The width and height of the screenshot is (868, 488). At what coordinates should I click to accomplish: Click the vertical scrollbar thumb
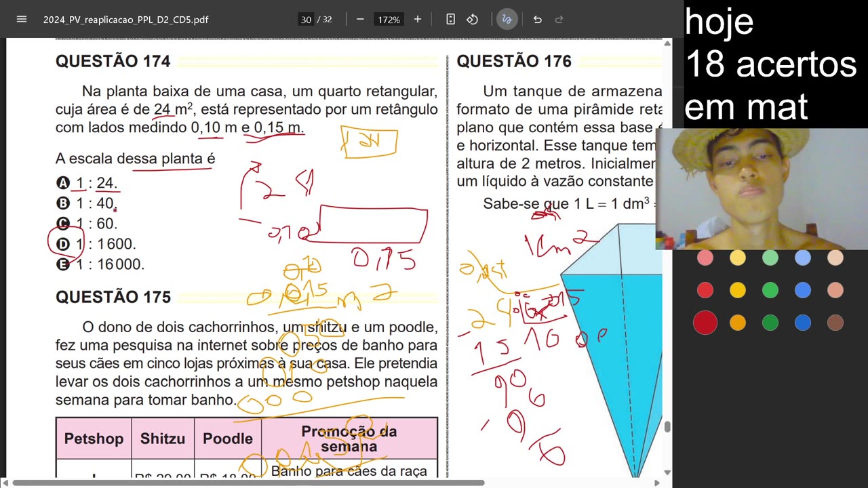coord(667,426)
